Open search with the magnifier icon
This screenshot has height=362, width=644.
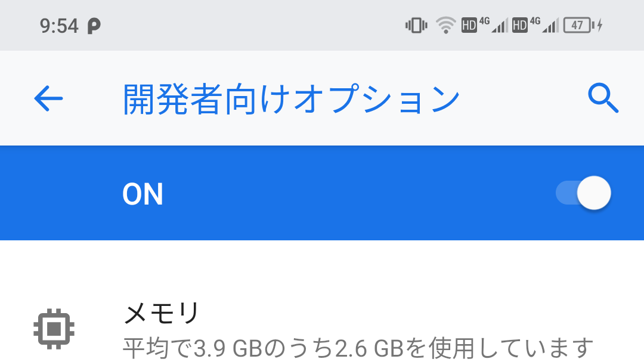(603, 98)
